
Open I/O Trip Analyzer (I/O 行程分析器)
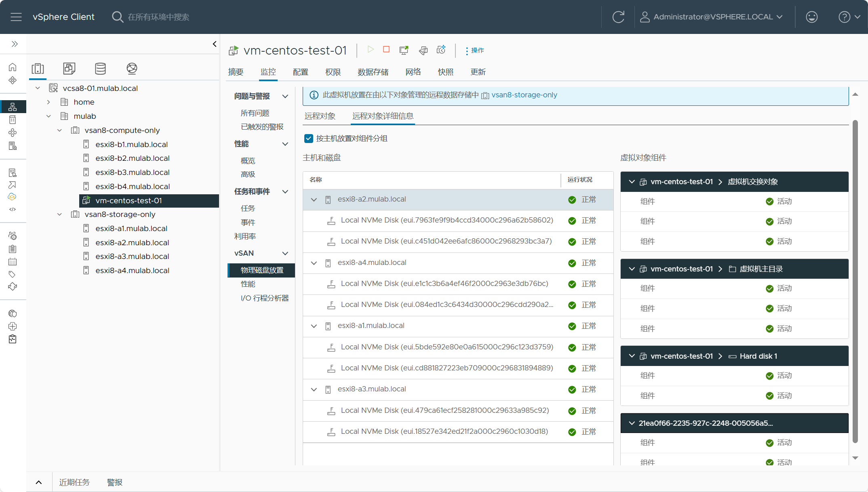(x=265, y=298)
